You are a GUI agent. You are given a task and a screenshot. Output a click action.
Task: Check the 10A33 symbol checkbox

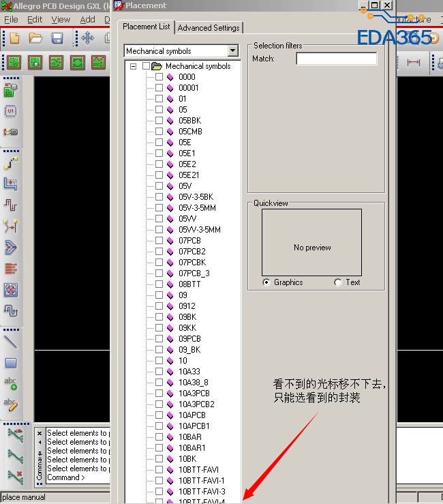(159, 371)
